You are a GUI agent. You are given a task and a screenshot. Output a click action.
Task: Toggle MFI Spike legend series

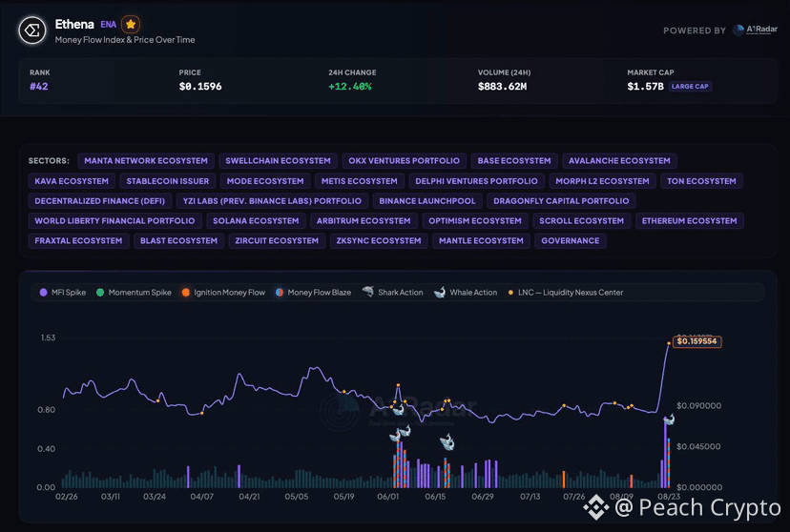pos(62,293)
